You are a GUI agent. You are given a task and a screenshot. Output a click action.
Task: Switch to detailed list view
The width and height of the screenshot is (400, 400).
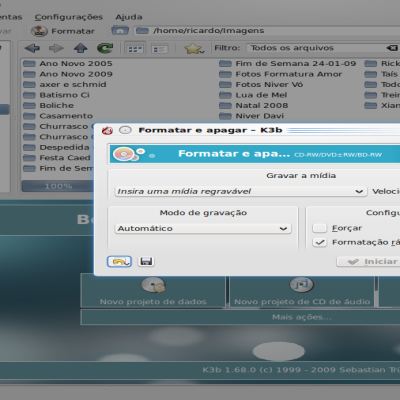(x=159, y=49)
